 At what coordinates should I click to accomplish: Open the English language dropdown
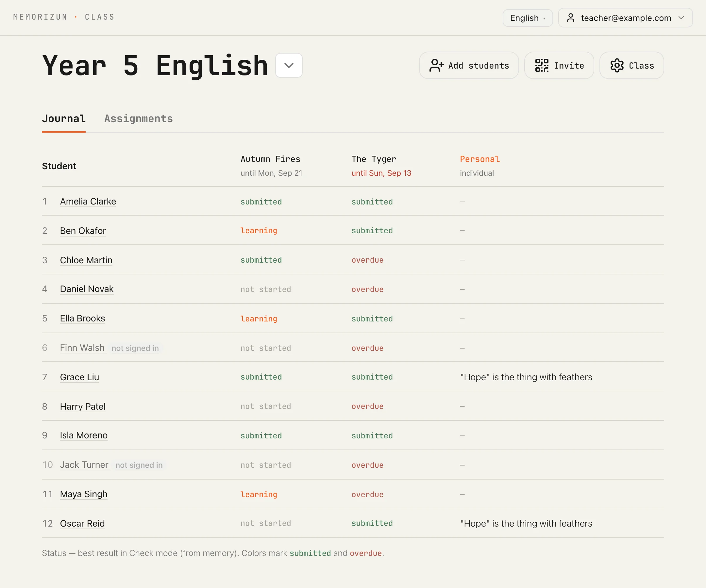tap(528, 18)
